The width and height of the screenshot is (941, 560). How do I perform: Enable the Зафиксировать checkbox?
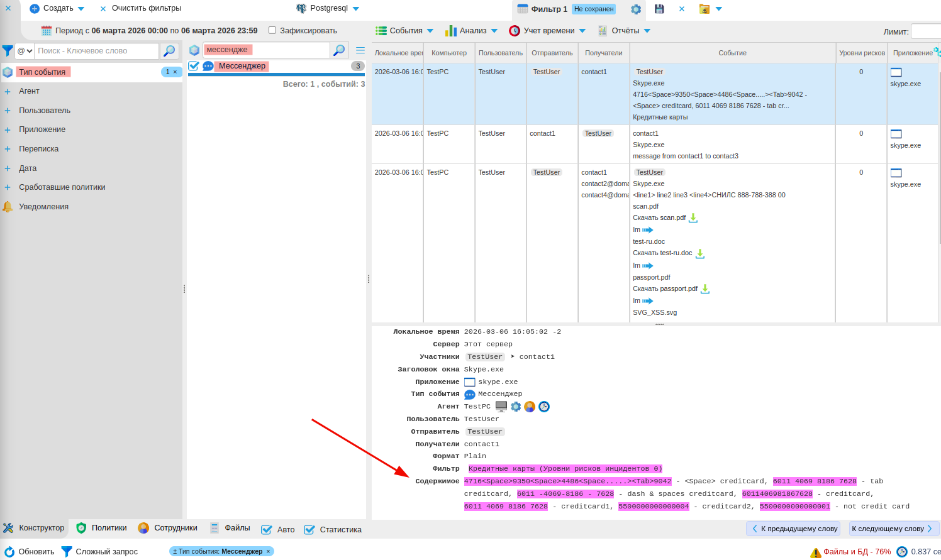click(x=272, y=30)
